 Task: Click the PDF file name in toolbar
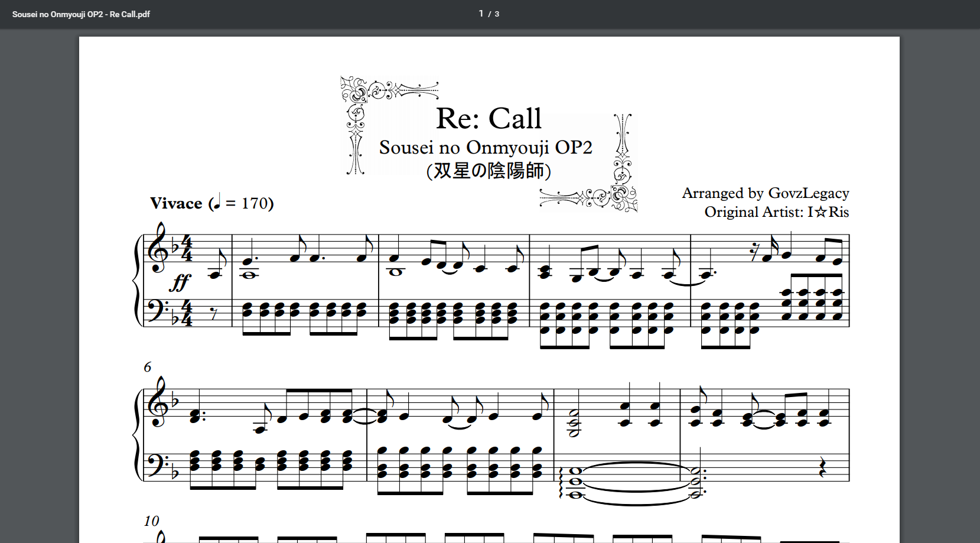pyautogui.click(x=81, y=14)
